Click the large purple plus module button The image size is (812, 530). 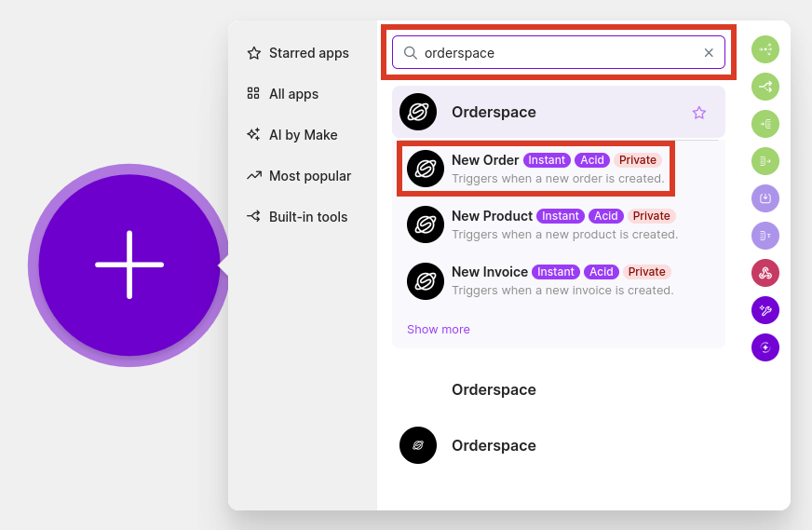[x=129, y=265]
